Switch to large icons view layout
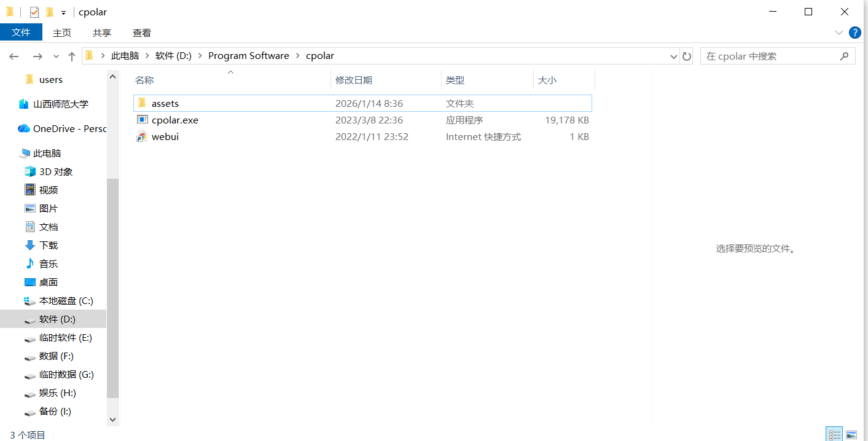 coord(851,434)
